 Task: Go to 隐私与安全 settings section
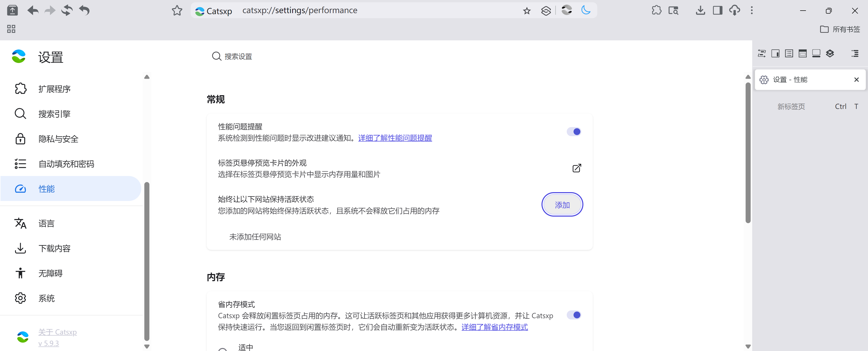click(58, 139)
